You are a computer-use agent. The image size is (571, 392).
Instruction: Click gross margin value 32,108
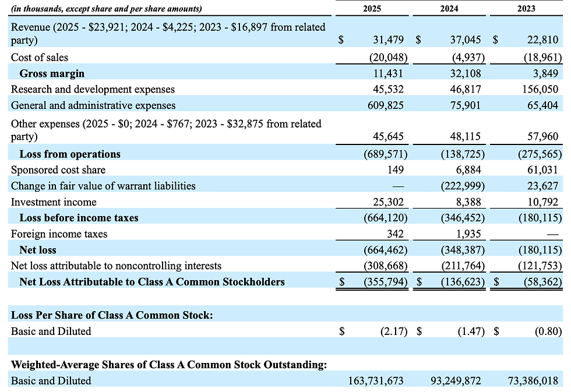466,73
